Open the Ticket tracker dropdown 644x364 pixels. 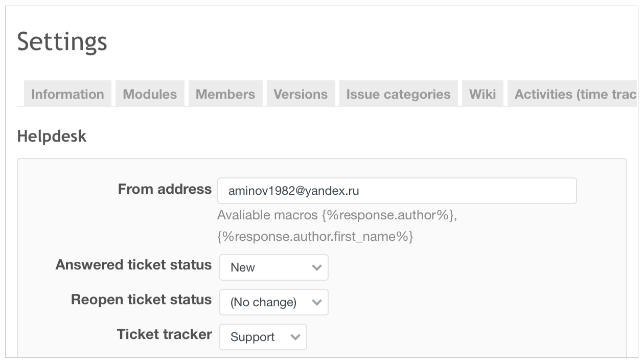click(263, 336)
